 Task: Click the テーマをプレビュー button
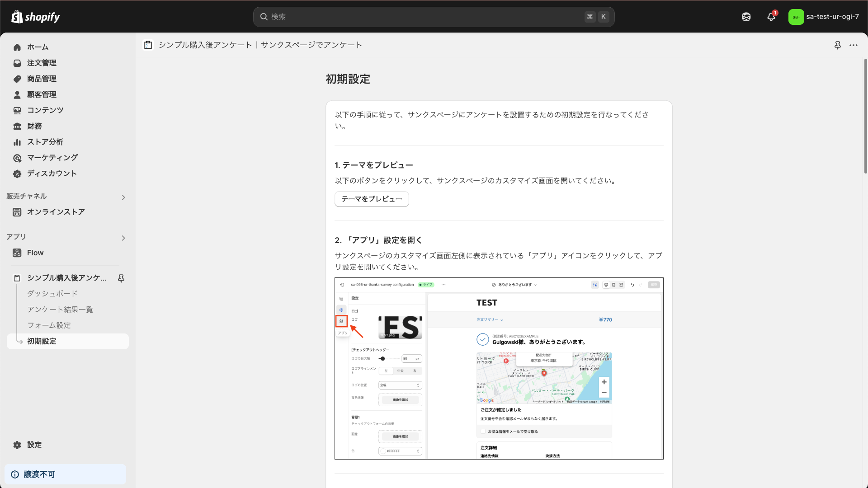[x=371, y=199]
